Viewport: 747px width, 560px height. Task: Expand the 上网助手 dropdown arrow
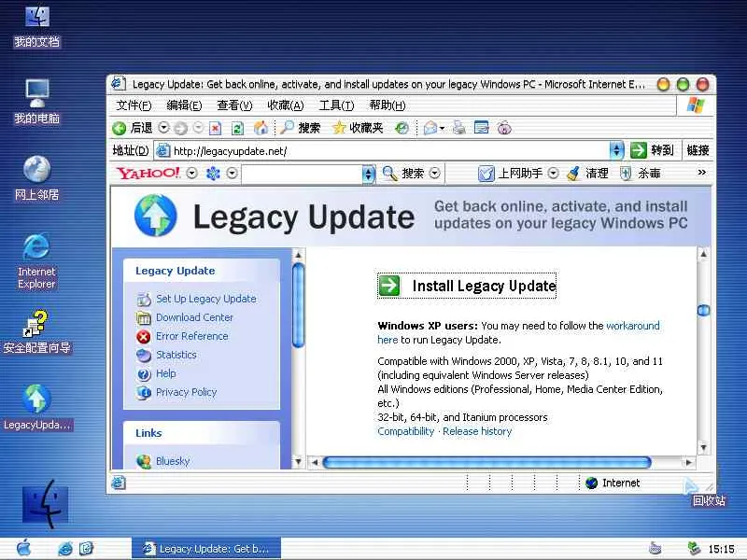click(553, 173)
